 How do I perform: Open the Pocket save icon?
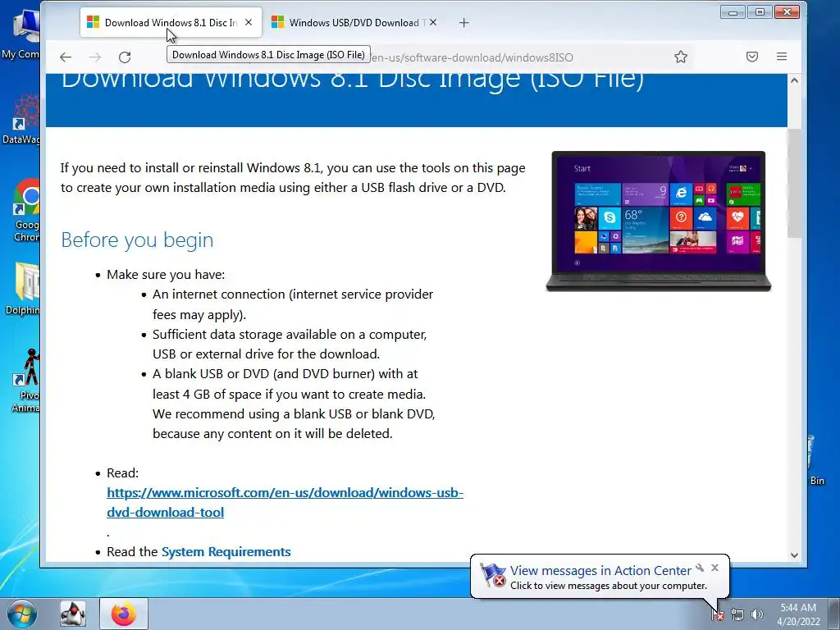pyautogui.click(x=752, y=57)
